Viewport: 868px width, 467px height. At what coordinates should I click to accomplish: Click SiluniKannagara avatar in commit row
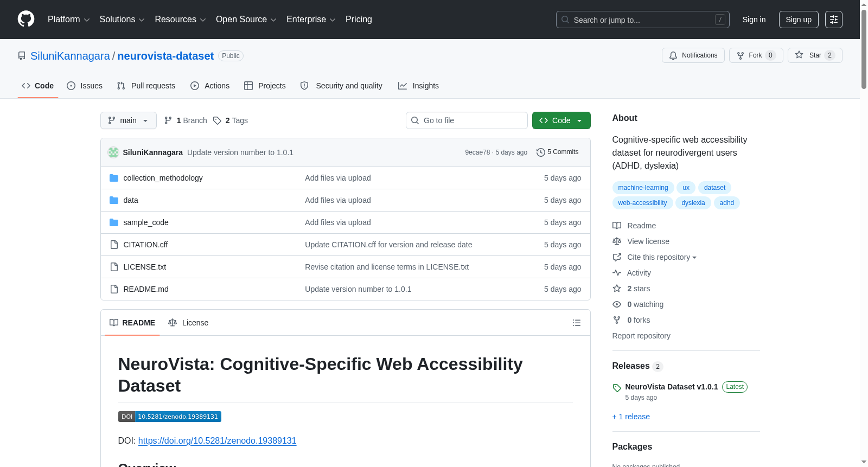(x=113, y=152)
